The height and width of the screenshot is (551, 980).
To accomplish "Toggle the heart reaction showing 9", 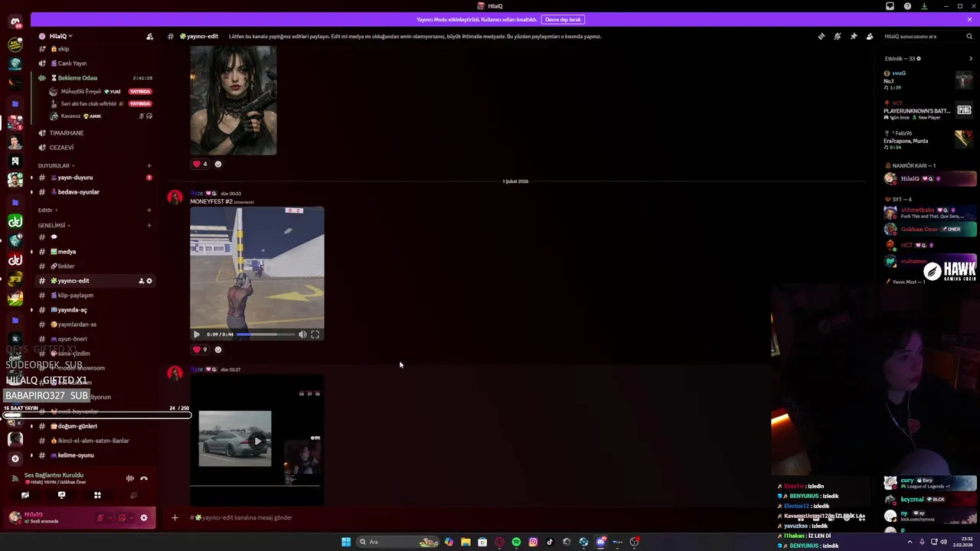I will point(201,350).
